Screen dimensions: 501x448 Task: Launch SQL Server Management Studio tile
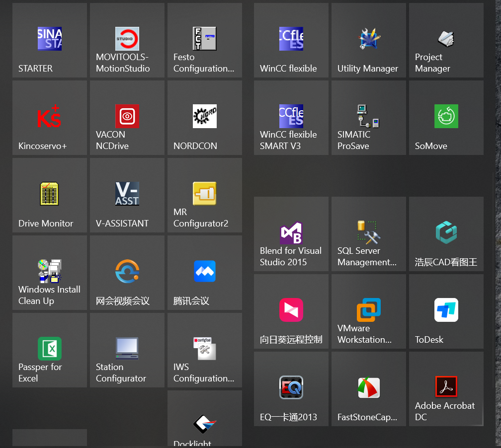tap(369, 234)
